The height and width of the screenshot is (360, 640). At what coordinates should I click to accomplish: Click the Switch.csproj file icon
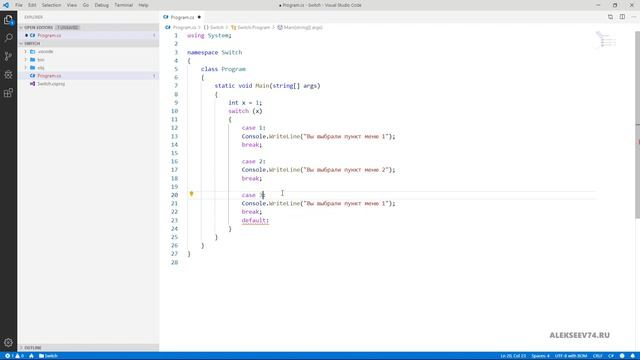[x=32, y=84]
